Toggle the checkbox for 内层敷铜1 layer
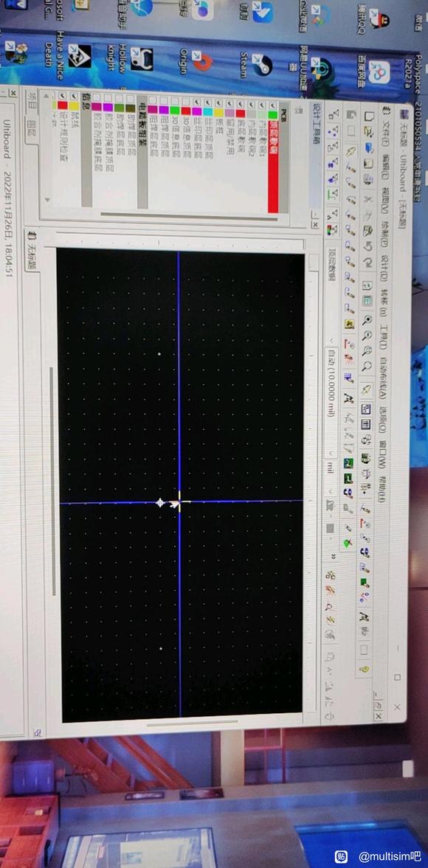428x868 pixels. tap(262, 105)
